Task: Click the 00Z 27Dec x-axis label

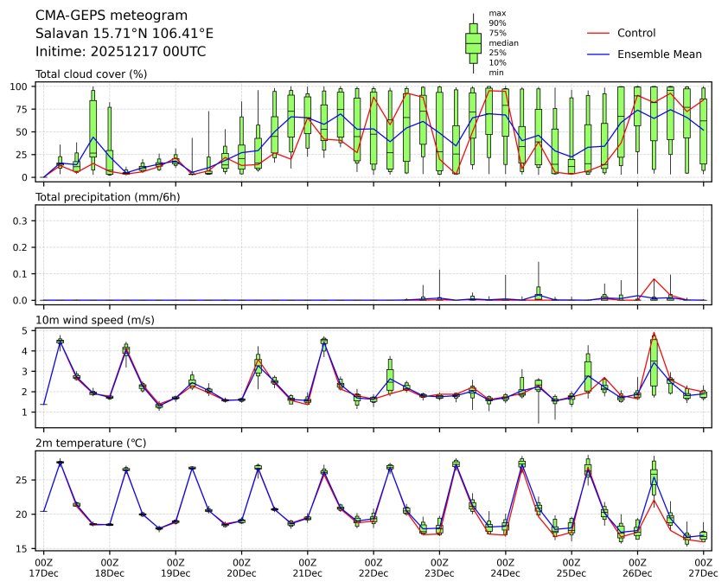Action: pyautogui.click(x=703, y=567)
